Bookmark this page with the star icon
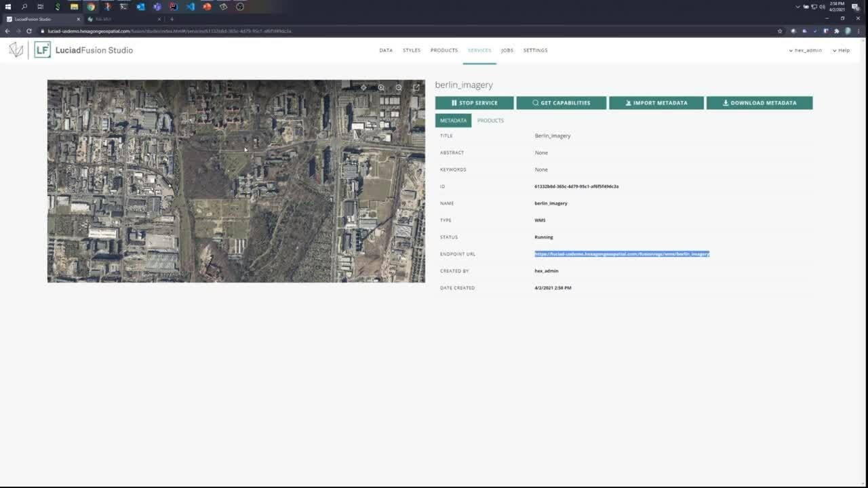The height and width of the screenshot is (488, 868). click(x=780, y=31)
